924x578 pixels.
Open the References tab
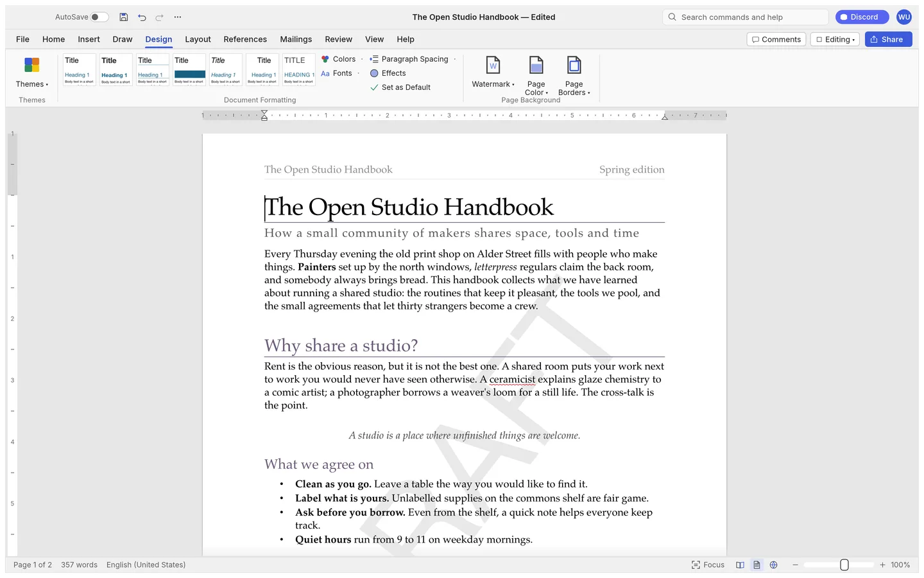pos(245,39)
